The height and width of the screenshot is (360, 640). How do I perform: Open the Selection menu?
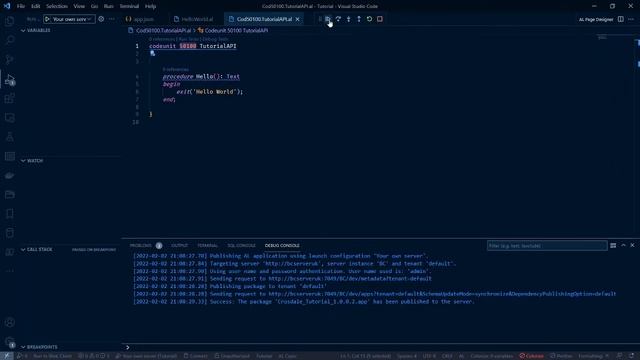click(57, 6)
